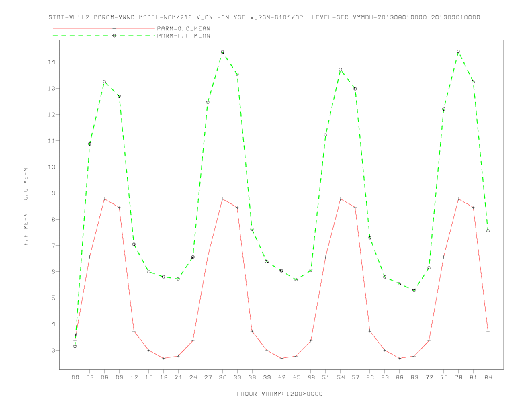Click the y-axis tick label 13
Screen dimensions: 532x411
[x=52, y=88]
